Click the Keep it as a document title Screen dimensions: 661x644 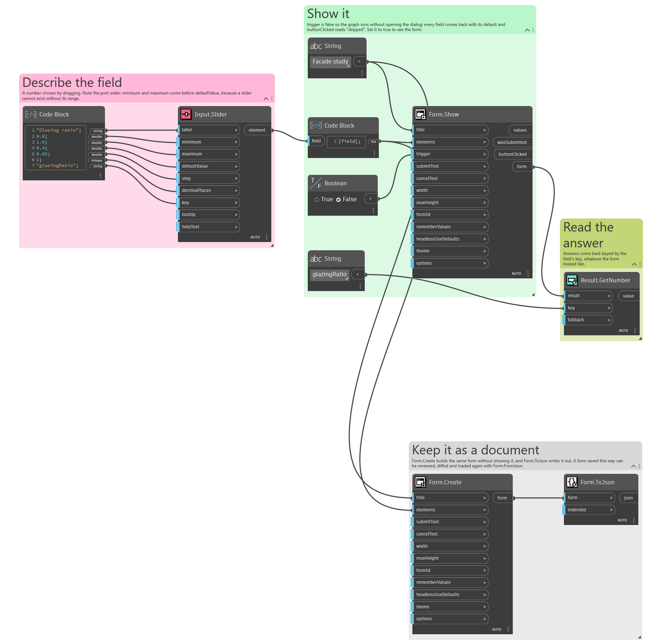point(476,450)
